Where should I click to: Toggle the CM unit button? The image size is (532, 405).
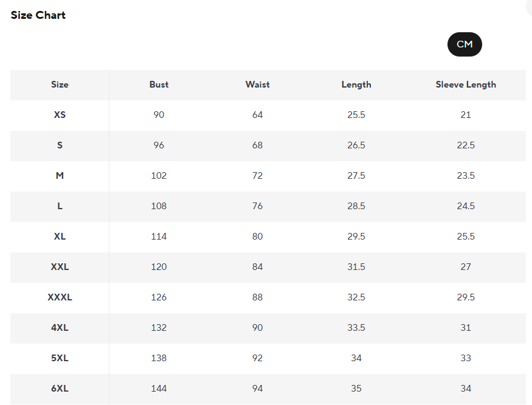point(465,44)
